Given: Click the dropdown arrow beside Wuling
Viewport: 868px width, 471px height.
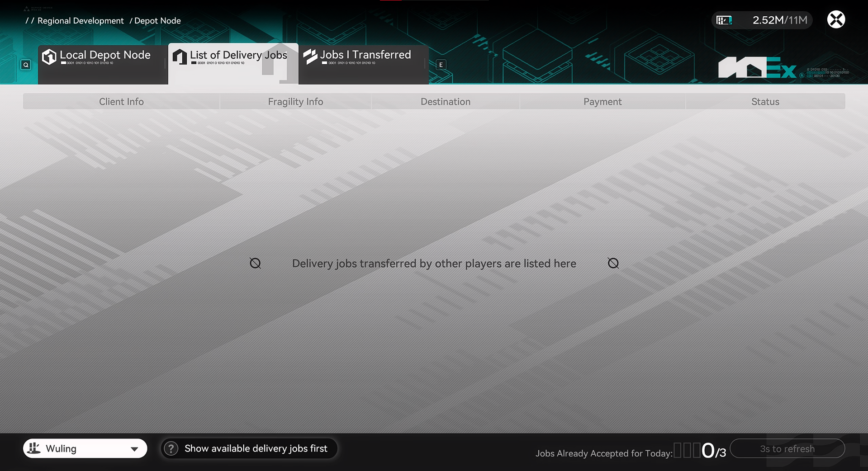Looking at the screenshot, I should [134, 449].
